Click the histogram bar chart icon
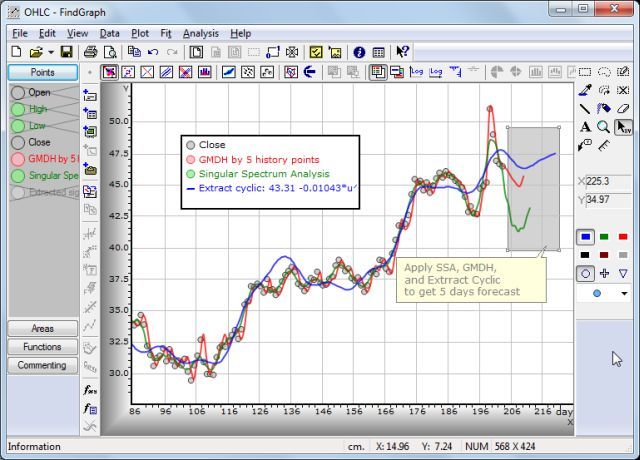Image resolution: width=640 pixels, height=460 pixels. pos(204,72)
